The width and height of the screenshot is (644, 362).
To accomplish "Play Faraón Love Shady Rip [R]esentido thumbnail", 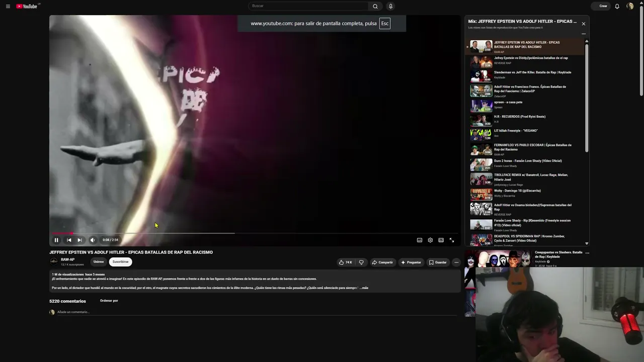I will click(481, 224).
